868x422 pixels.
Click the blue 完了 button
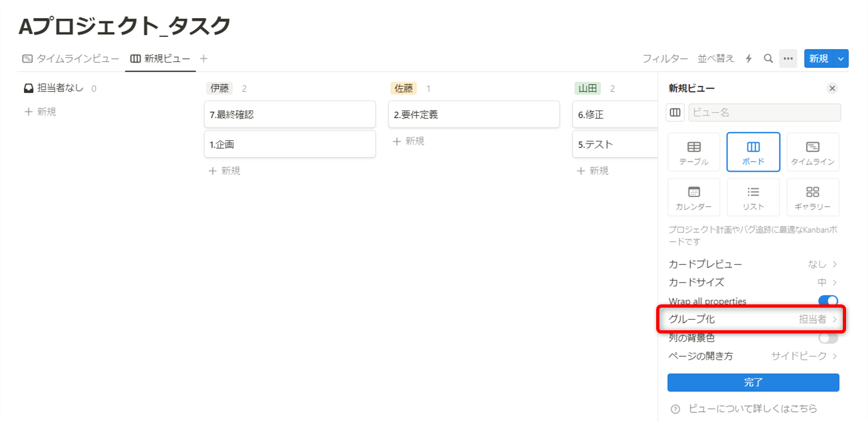click(x=753, y=382)
